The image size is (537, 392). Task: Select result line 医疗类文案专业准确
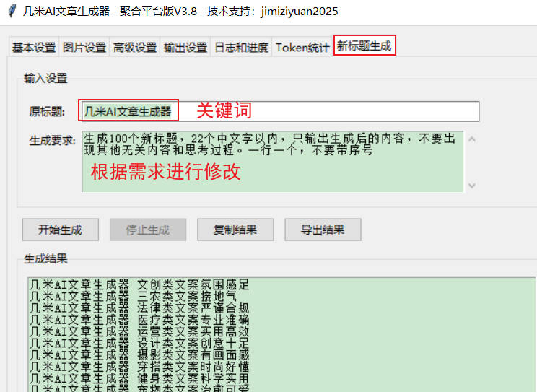coord(140,320)
